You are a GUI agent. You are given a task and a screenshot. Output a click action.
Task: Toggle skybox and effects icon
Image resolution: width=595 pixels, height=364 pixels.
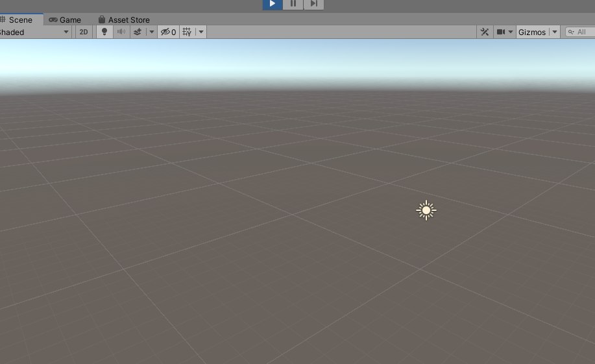[x=138, y=32]
